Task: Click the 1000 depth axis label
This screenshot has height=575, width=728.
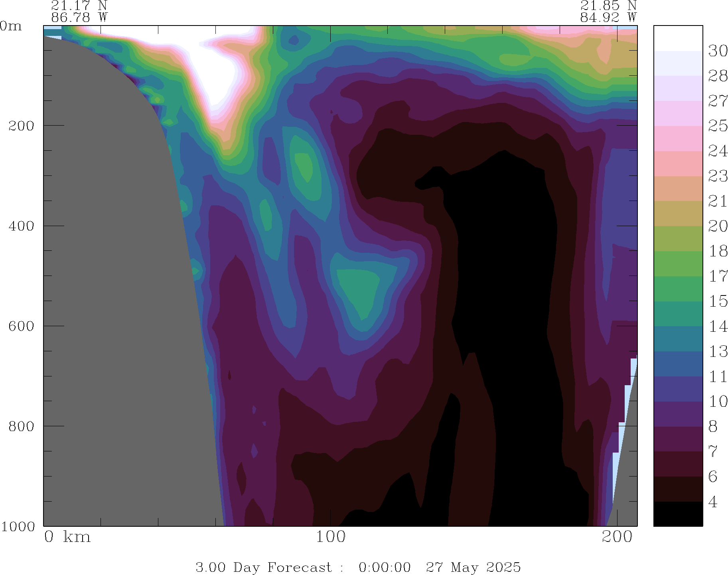Action: tap(18, 526)
